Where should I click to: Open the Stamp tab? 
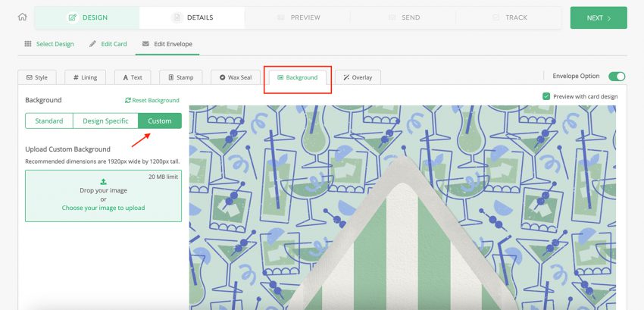(181, 77)
